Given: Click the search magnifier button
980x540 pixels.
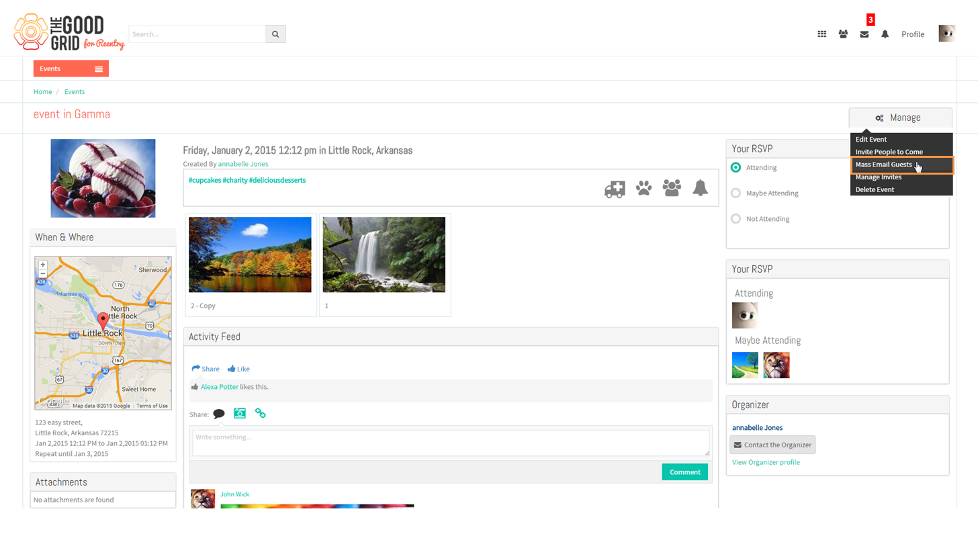Looking at the screenshot, I should pos(275,34).
